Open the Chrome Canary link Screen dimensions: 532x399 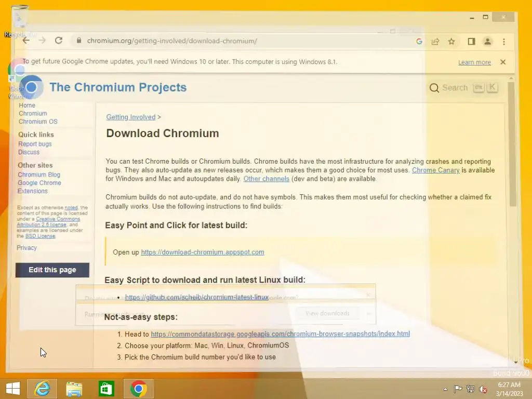pos(436,170)
